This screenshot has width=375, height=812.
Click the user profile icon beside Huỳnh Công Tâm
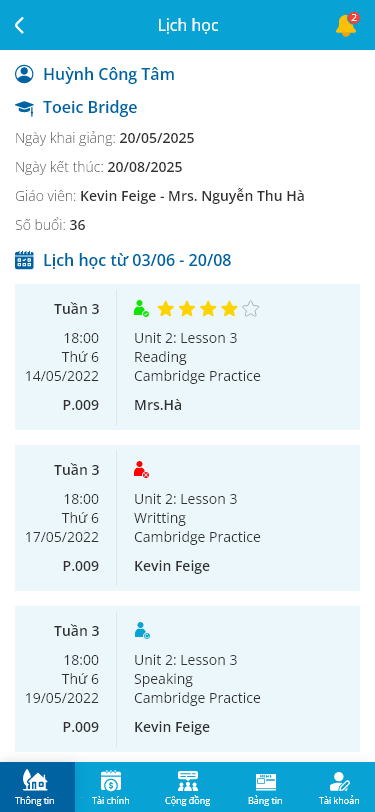(24, 74)
